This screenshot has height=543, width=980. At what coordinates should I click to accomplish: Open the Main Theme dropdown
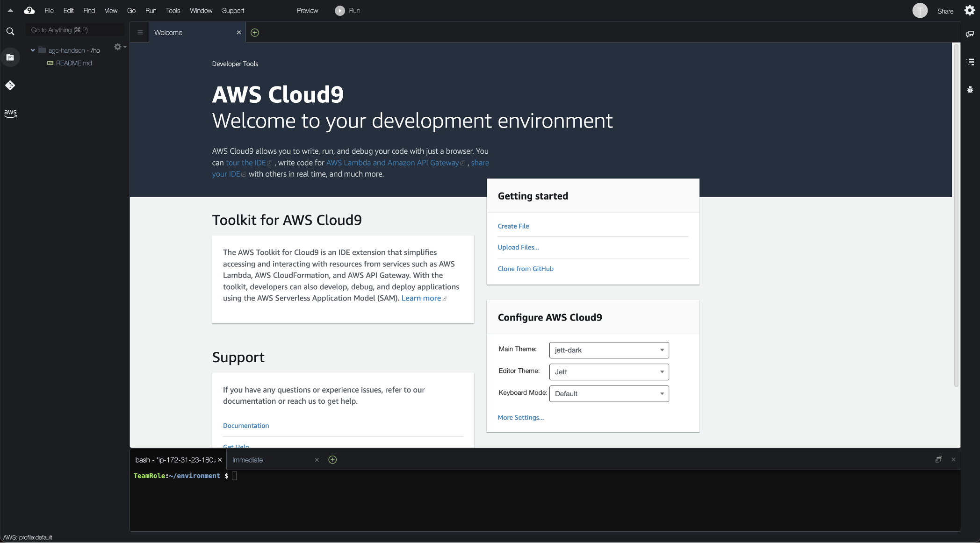(x=609, y=350)
